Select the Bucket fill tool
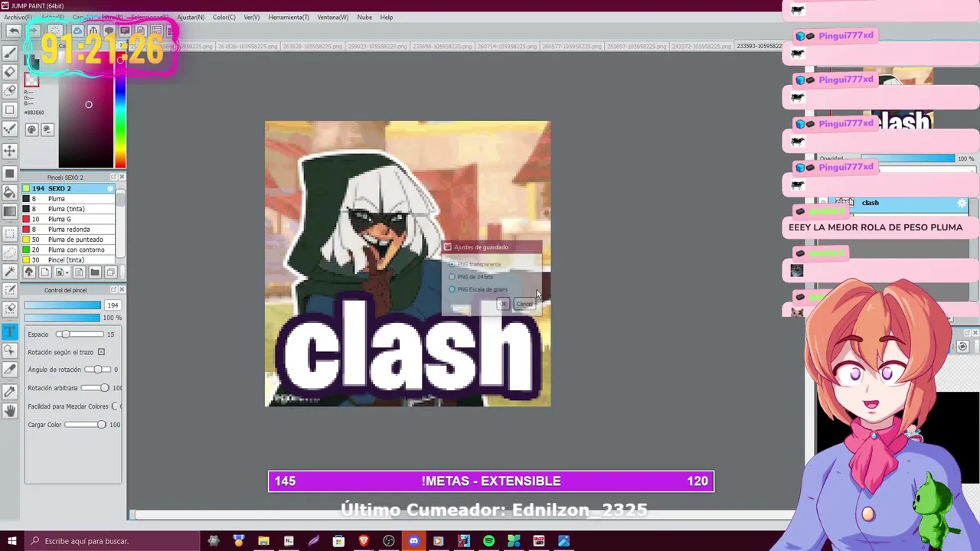The width and height of the screenshot is (980, 551). click(10, 193)
